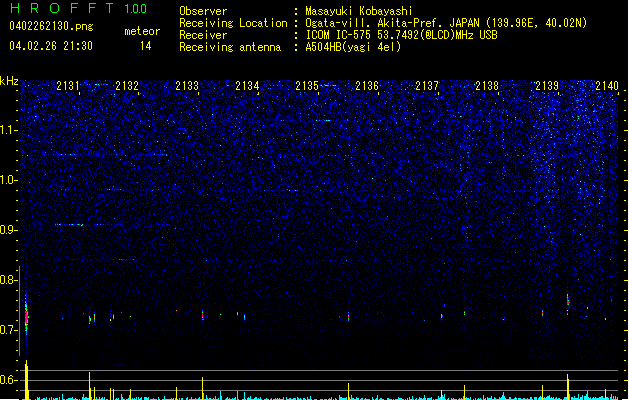Click the ICOM IC-575 receiver text
This screenshot has height=400, width=629.
point(401,35)
